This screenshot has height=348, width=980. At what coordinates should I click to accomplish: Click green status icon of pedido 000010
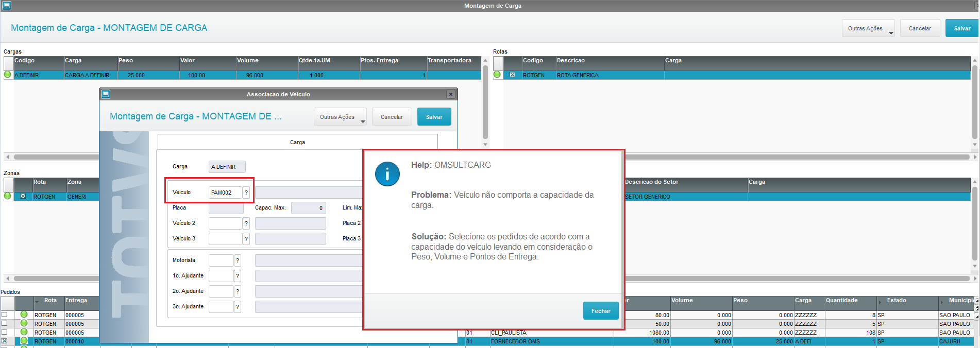[x=24, y=341]
